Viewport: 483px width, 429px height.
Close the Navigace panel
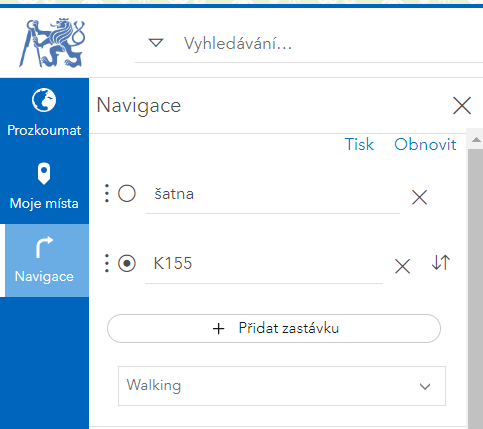pyautogui.click(x=462, y=106)
